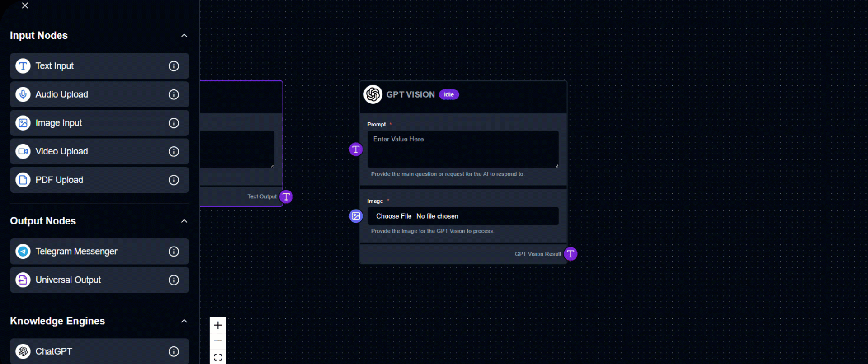This screenshot has height=364, width=868.
Task: Click the PDF Upload document icon
Action: [23, 180]
